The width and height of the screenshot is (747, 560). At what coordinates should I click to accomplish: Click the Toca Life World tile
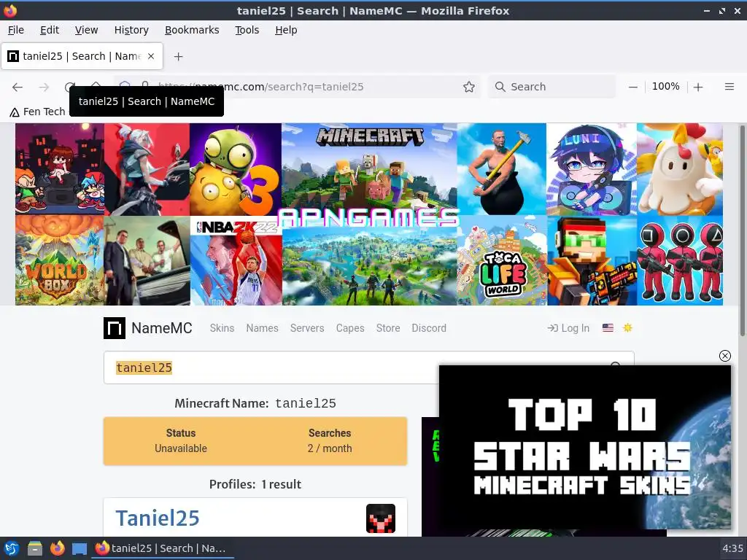pyautogui.click(x=502, y=261)
